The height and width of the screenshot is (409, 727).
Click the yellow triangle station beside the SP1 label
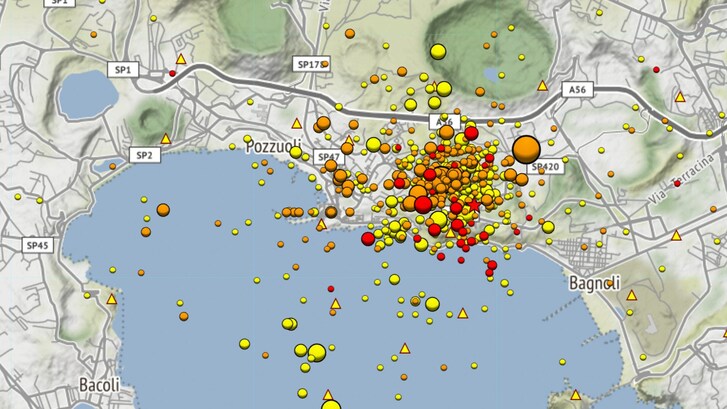(x=181, y=59)
